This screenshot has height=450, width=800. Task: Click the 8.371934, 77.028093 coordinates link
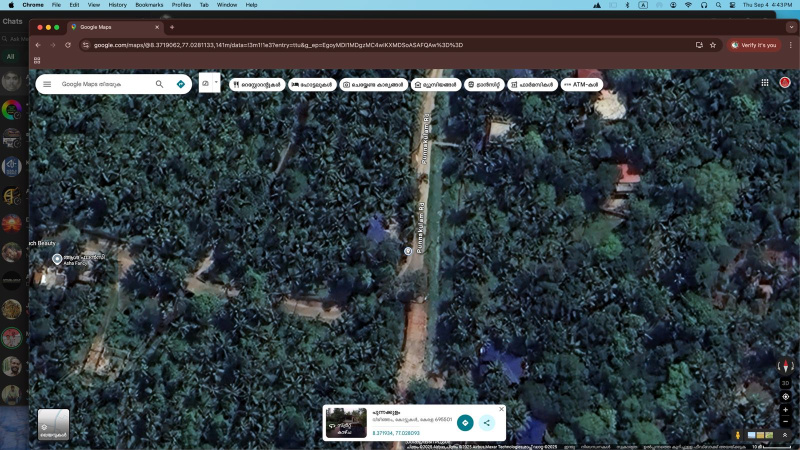point(396,433)
